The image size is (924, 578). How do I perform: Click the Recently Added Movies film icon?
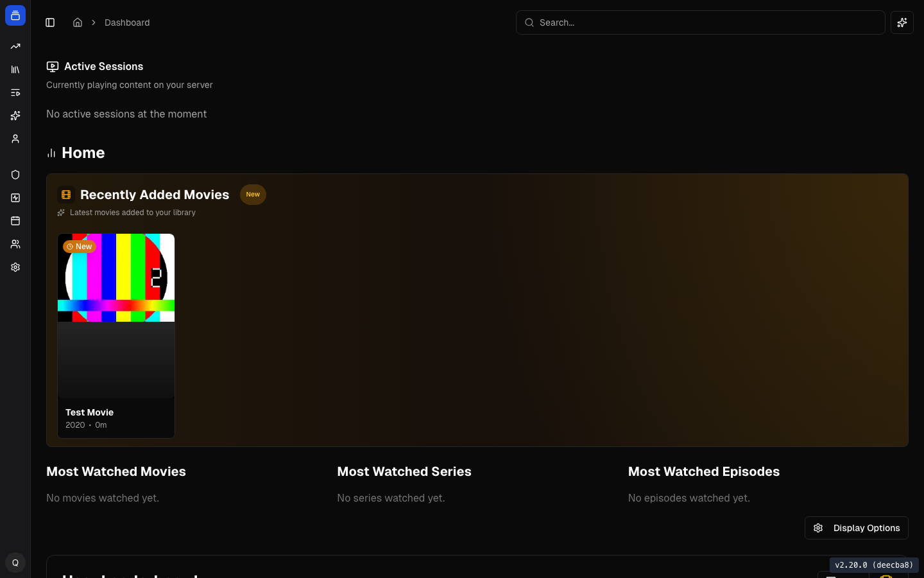(66, 195)
